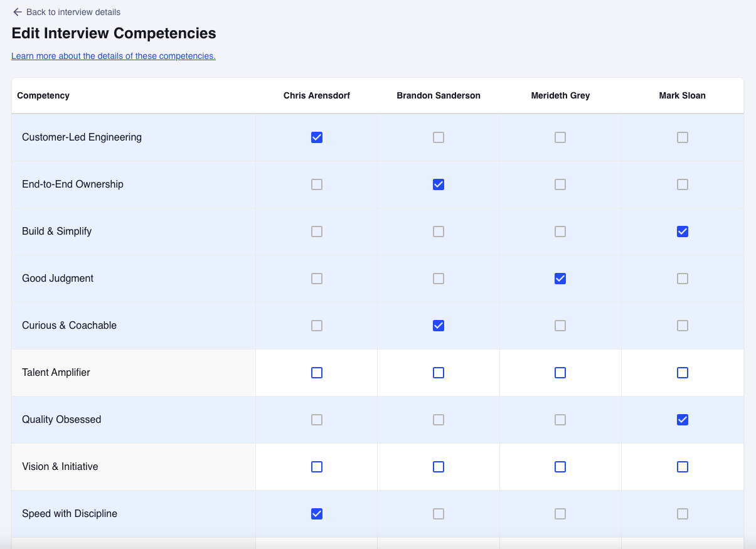Viewport: 756px width, 549px height.
Task: Disable Build & Simplify for Mark Sloan
Action: pos(683,231)
